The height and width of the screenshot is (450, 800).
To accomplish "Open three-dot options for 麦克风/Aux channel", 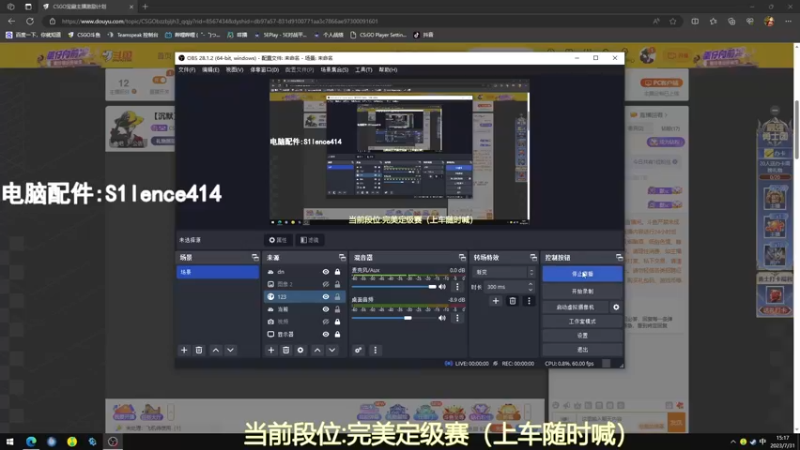I will tap(458, 287).
